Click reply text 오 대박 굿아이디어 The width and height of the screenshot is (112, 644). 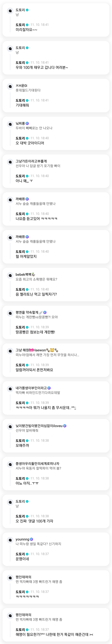(30, 143)
